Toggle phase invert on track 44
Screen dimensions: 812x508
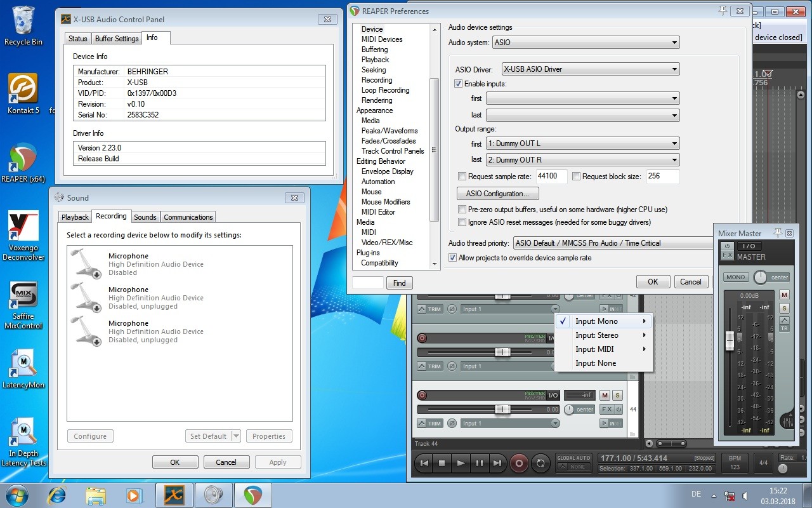[x=452, y=424]
